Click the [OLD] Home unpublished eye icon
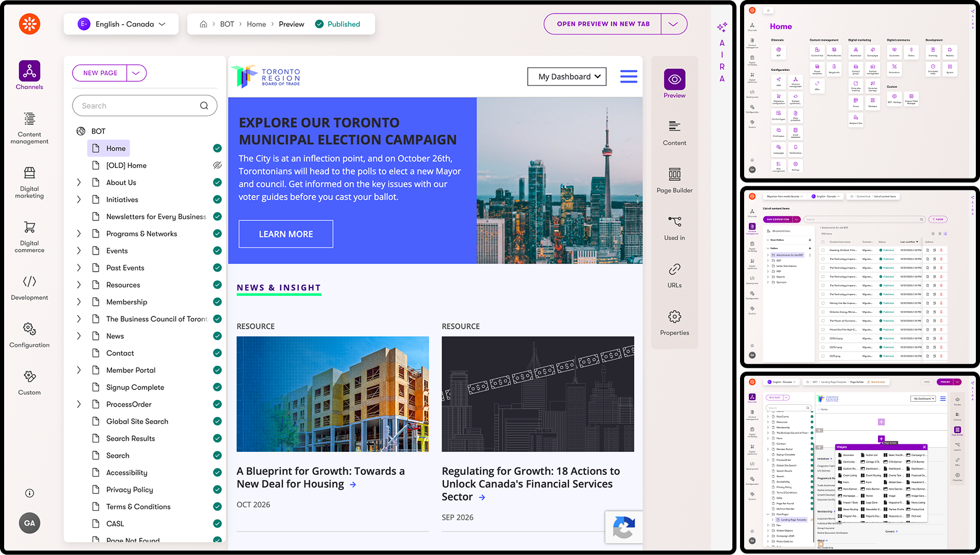The height and width of the screenshot is (555, 980). [x=217, y=166]
